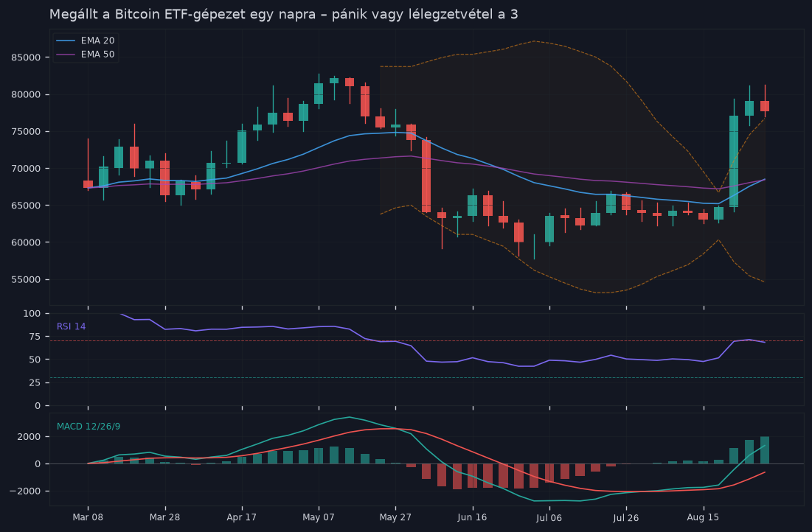Select the RSI 14 panel label
Viewport: 812px width, 532px height.
(x=72, y=326)
